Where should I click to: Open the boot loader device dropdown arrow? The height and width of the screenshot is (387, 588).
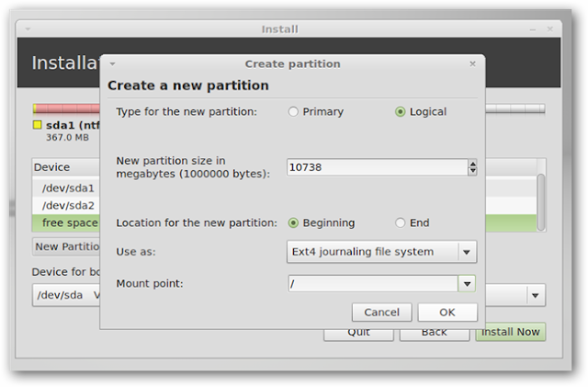[x=535, y=295]
